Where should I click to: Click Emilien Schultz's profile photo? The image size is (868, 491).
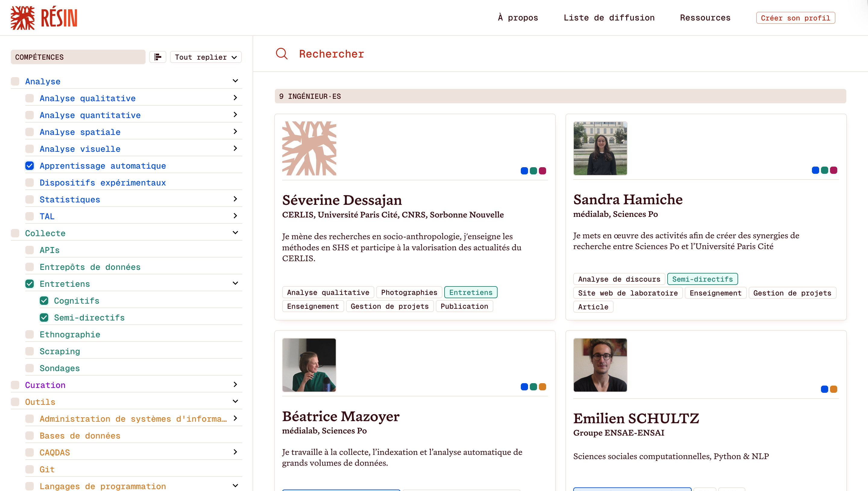pos(600,365)
